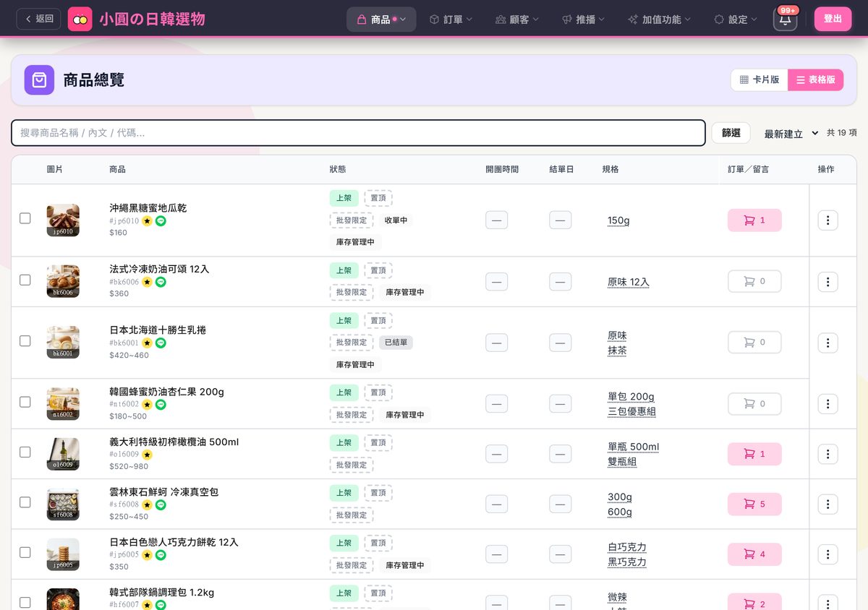Click the LINE icon under 沖繩黑糖蜜地瓜乾
This screenshot has height=610, width=868.
161,221
